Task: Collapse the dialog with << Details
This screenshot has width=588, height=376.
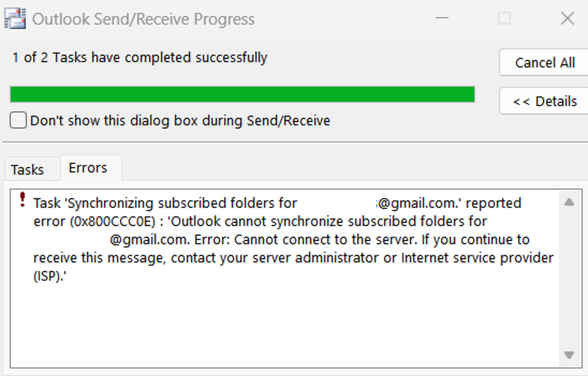Action: [x=544, y=101]
